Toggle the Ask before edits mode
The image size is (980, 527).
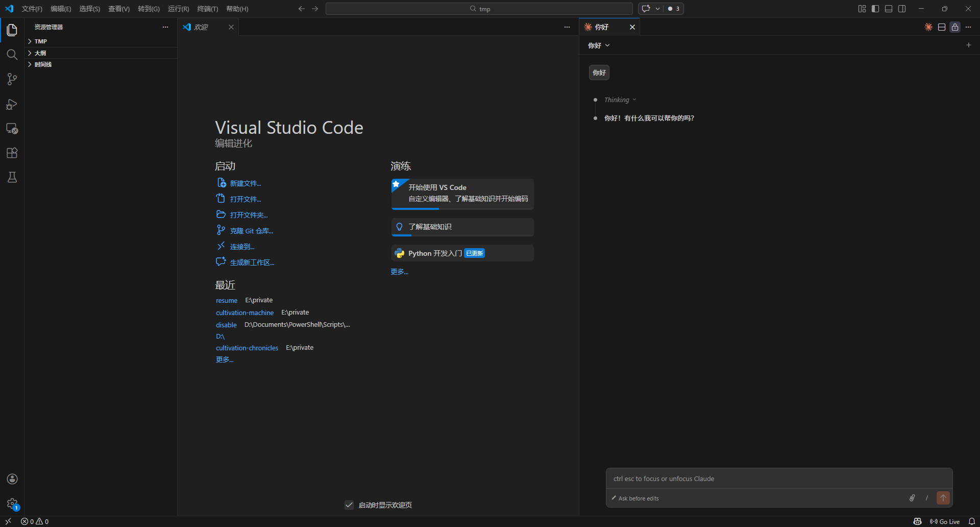(635, 498)
